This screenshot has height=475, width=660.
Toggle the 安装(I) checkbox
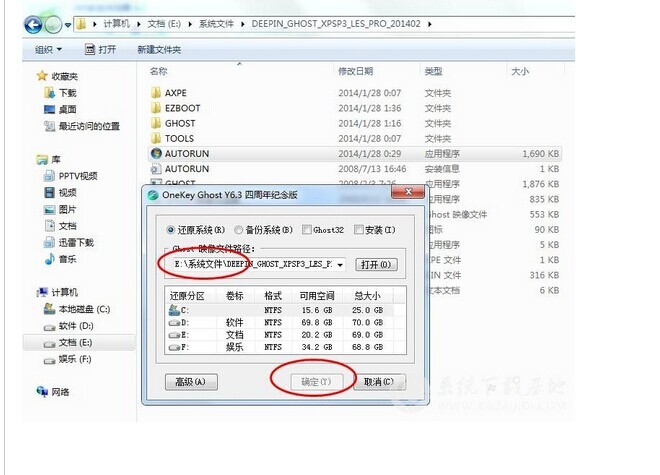coord(359,229)
